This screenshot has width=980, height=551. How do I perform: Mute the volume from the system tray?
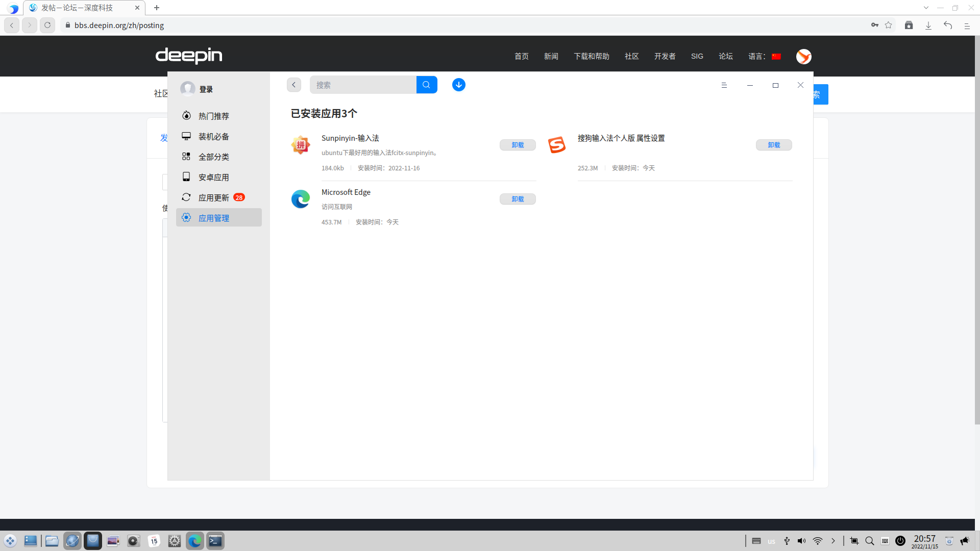pos(801,541)
